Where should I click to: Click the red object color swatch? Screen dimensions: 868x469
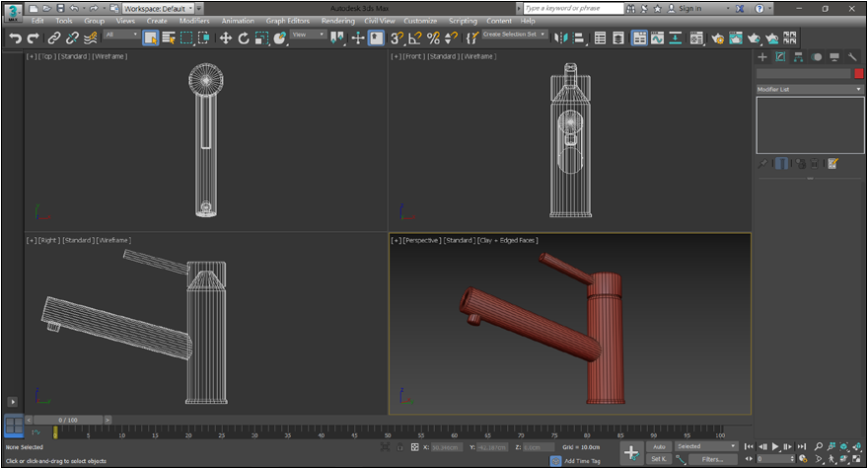(x=858, y=74)
